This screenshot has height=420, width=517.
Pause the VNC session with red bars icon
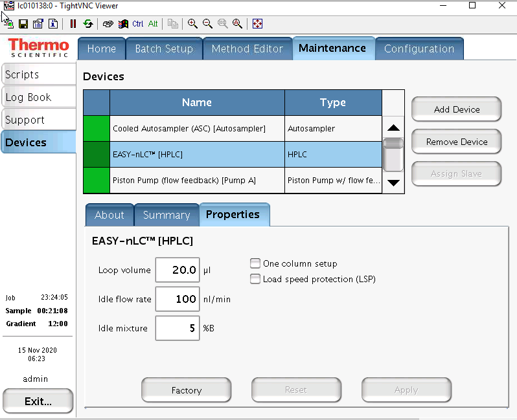click(73, 24)
